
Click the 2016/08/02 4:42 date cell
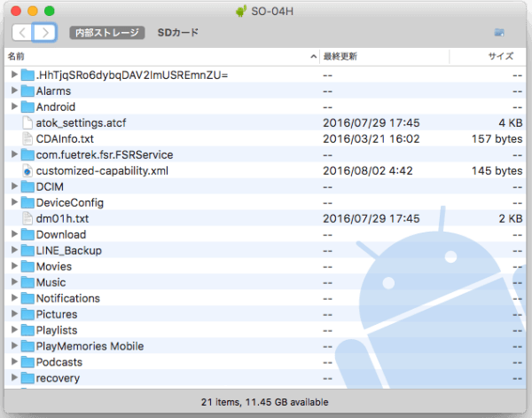tap(368, 170)
